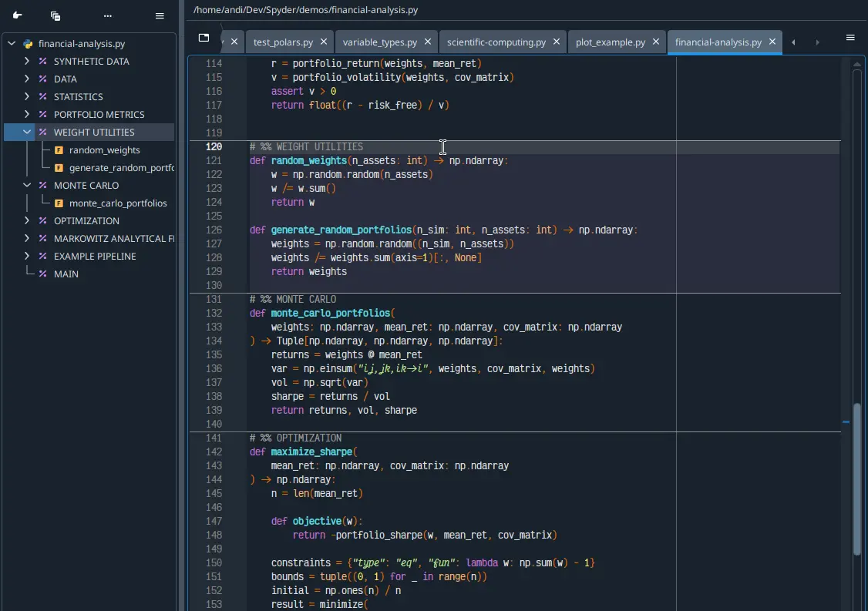
Task: Click the file path above the tabs
Action: pyautogui.click(x=305, y=10)
